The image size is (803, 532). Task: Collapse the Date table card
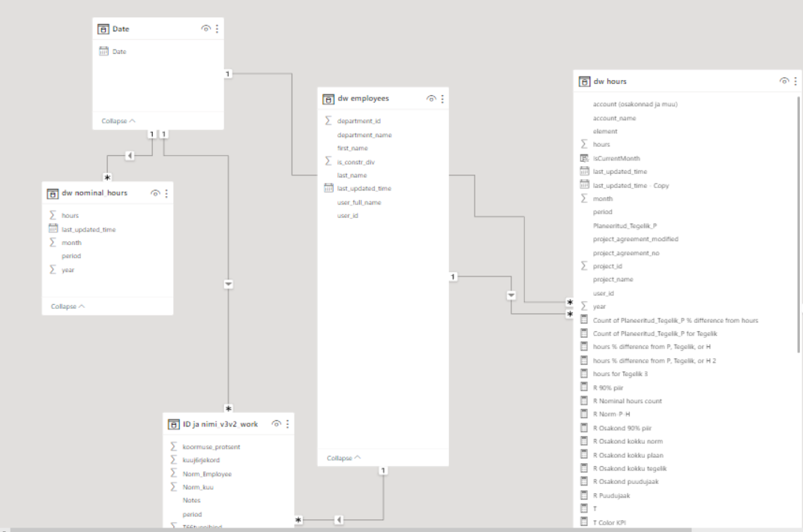pos(118,121)
